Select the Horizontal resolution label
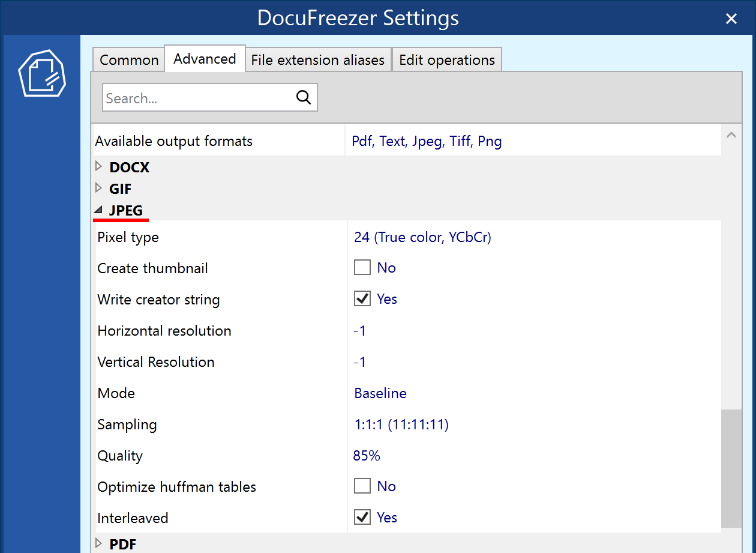Screen dimensions: 756x553 164,331
